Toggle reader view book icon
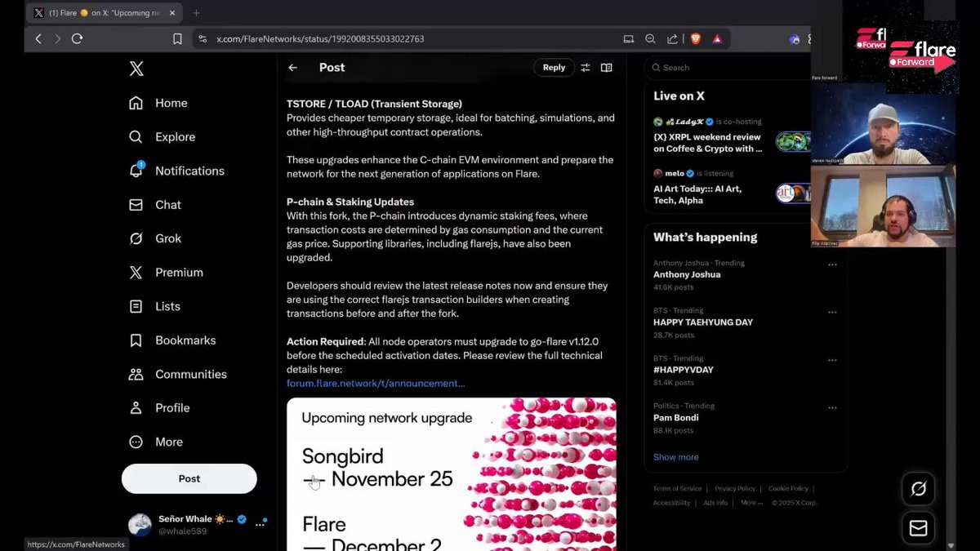The width and height of the screenshot is (980, 551). tap(606, 68)
